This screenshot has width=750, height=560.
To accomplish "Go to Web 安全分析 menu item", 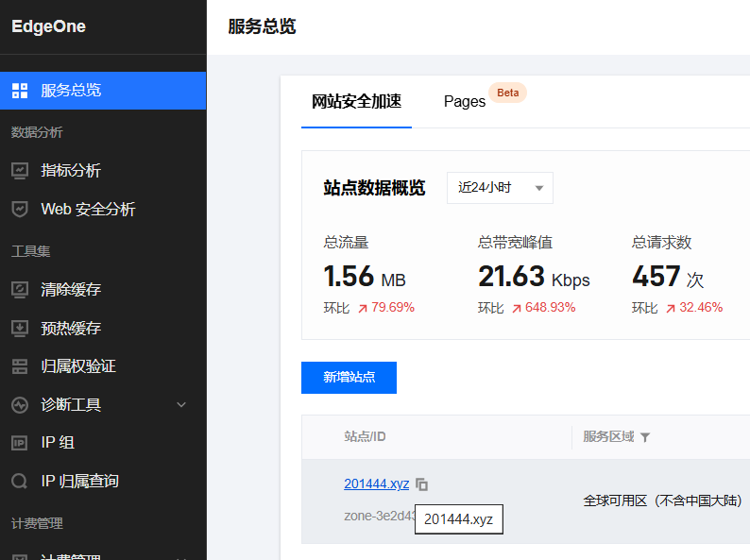I will (x=88, y=209).
